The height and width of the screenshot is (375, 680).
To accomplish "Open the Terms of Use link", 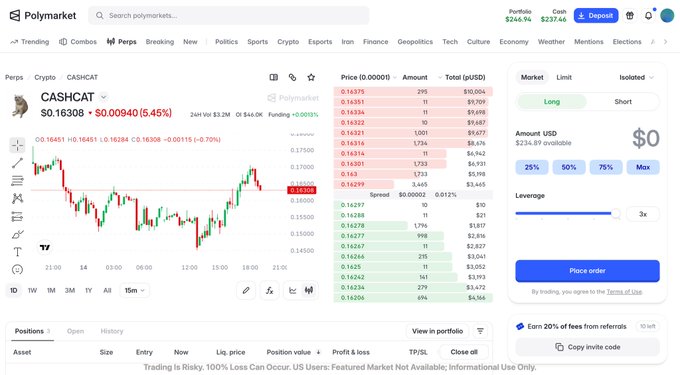I will pyautogui.click(x=624, y=292).
